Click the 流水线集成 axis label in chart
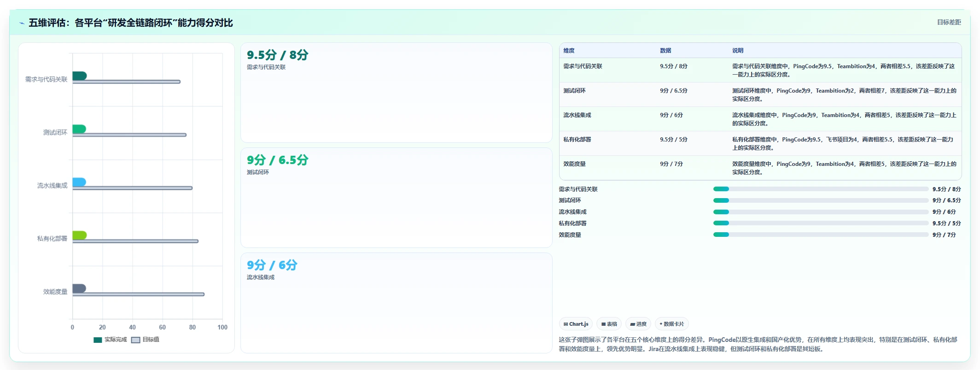 coord(52,185)
